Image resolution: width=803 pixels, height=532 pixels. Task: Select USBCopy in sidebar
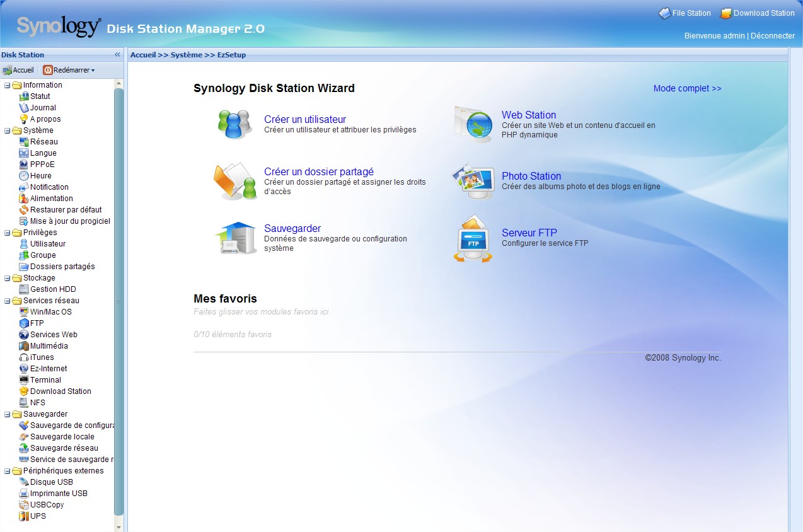coord(47,505)
